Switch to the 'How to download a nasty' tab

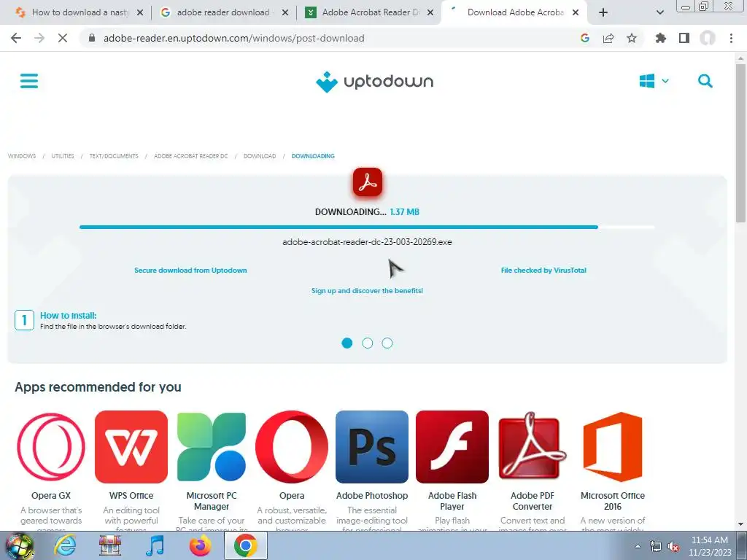click(79, 12)
